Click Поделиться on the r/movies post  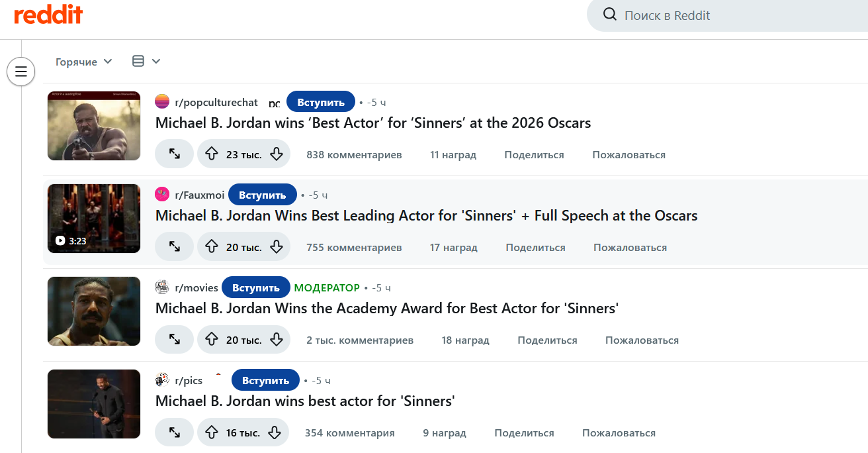point(547,340)
